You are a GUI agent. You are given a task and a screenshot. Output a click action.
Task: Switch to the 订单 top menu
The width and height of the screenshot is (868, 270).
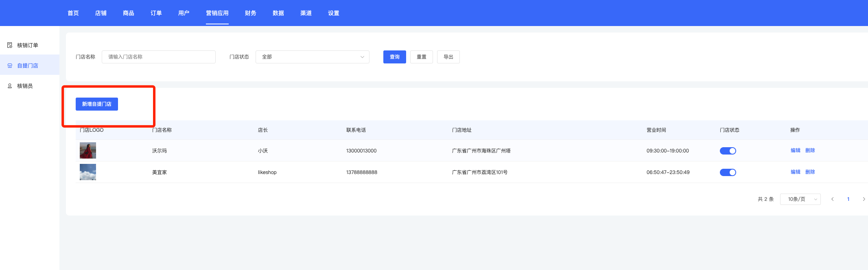click(156, 13)
